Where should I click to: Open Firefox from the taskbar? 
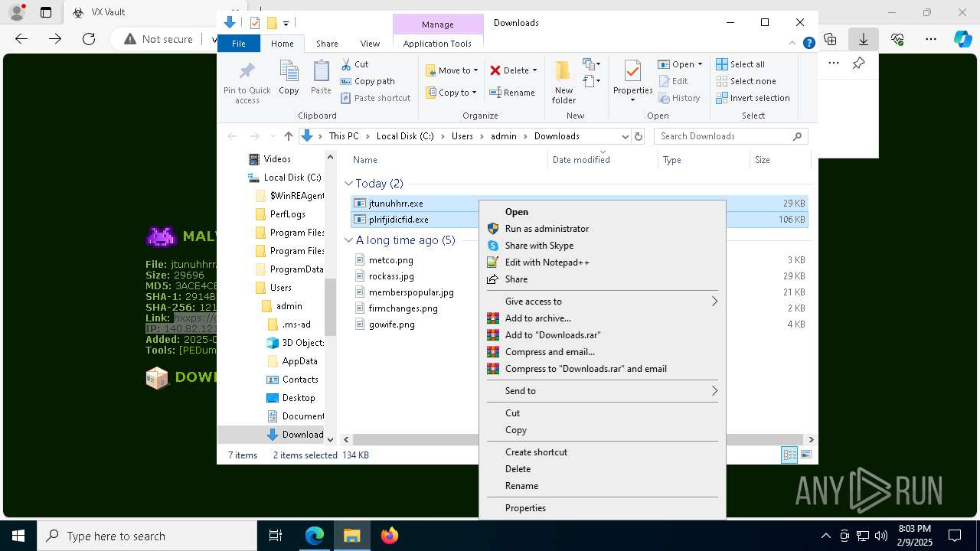click(390, 536)
